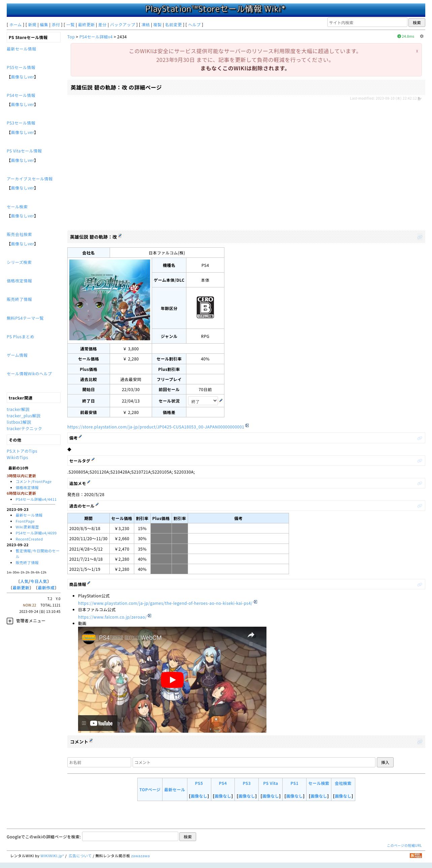The height and width of the screenshot is (868, 432).
Task: Open 編集 in the top menu
Action: tap(44, 25)
